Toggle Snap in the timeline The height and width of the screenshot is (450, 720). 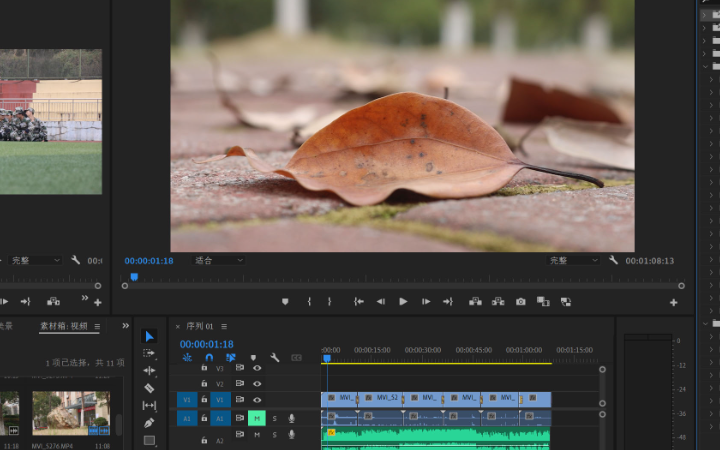[x=209, y=357]
